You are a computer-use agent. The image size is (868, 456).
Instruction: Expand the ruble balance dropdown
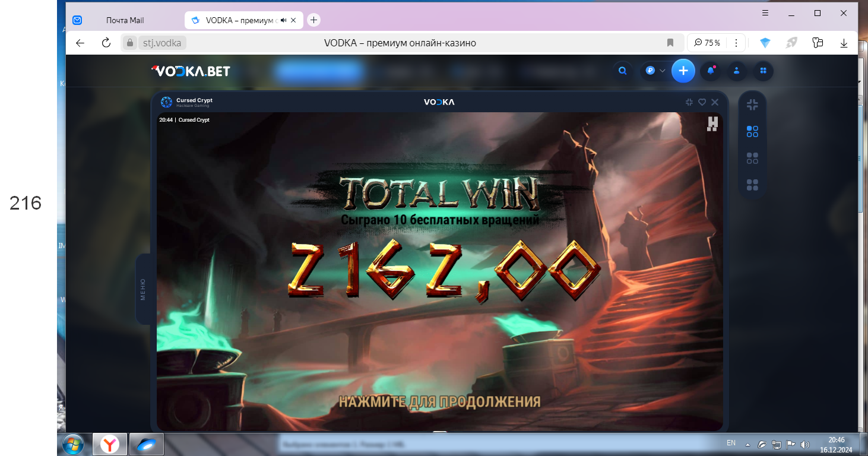coord(655,71)
